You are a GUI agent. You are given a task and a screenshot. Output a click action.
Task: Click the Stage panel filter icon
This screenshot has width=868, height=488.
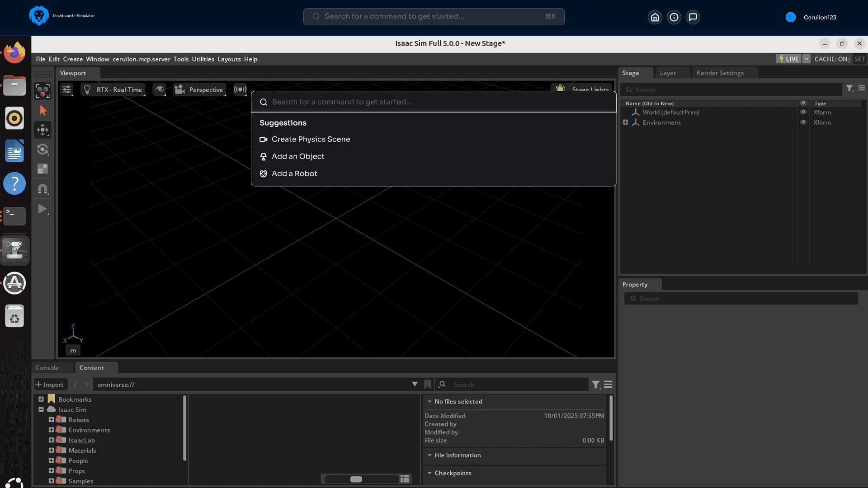849,89
